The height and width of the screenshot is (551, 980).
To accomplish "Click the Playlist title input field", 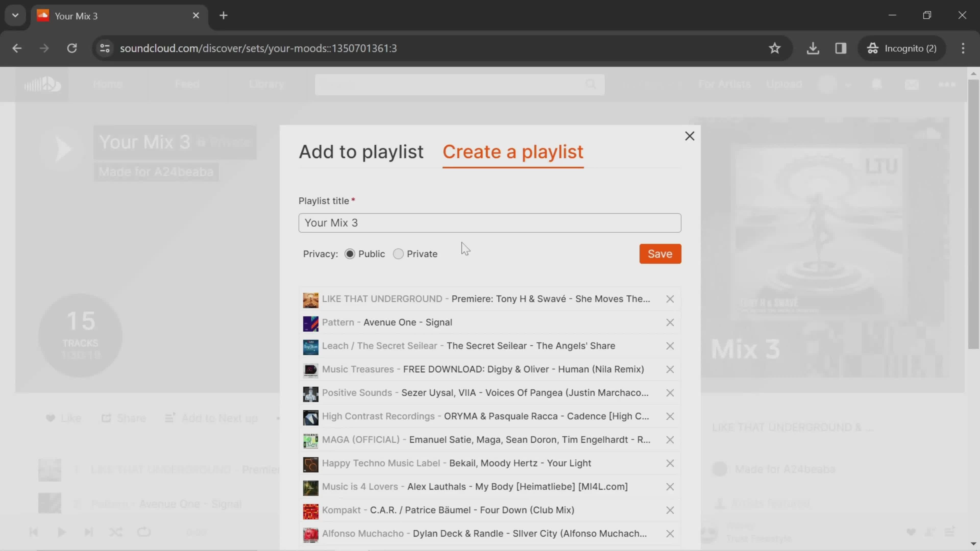I will 490,223.
